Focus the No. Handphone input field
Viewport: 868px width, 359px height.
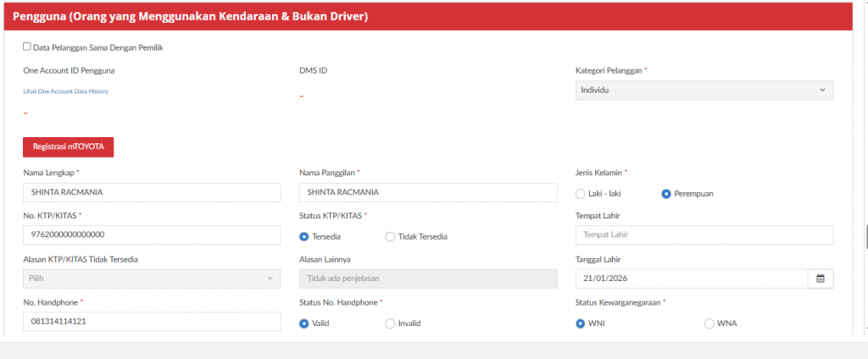click(x=152, y=322)
